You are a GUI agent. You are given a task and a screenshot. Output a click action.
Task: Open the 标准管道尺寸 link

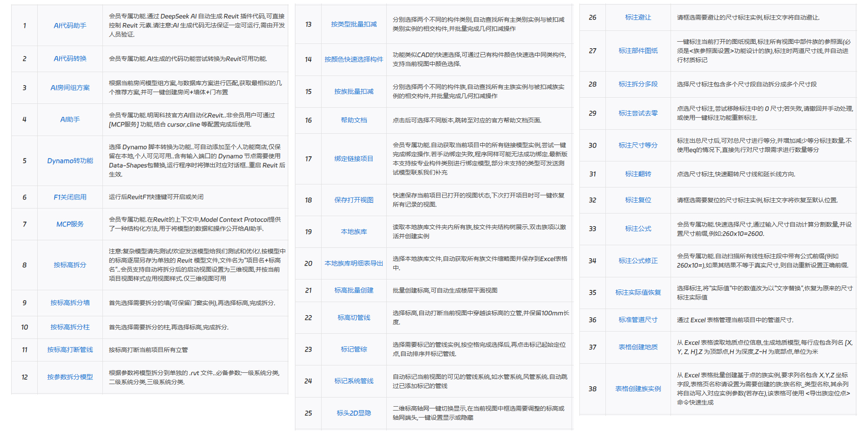[638, 319]
